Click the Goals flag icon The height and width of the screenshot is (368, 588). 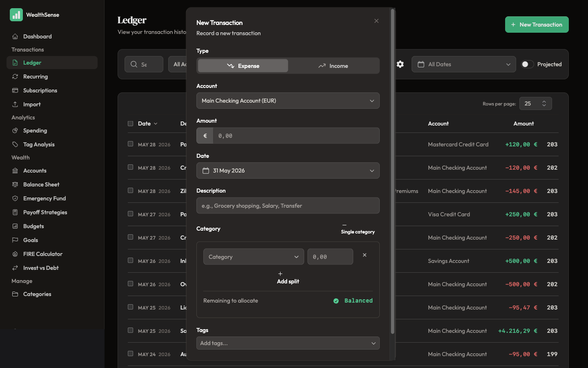click(15, 240)
